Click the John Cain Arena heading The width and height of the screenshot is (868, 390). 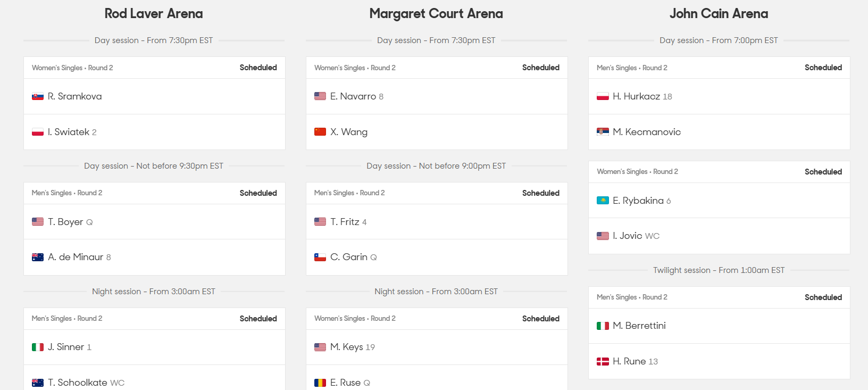pos(719,14)
